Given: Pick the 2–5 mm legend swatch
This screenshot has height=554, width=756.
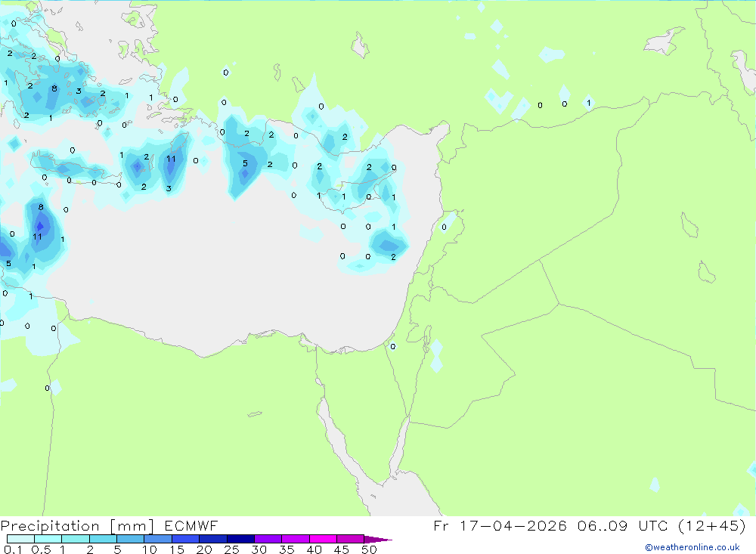Looking at the screenshot, I should coord(103,539).
